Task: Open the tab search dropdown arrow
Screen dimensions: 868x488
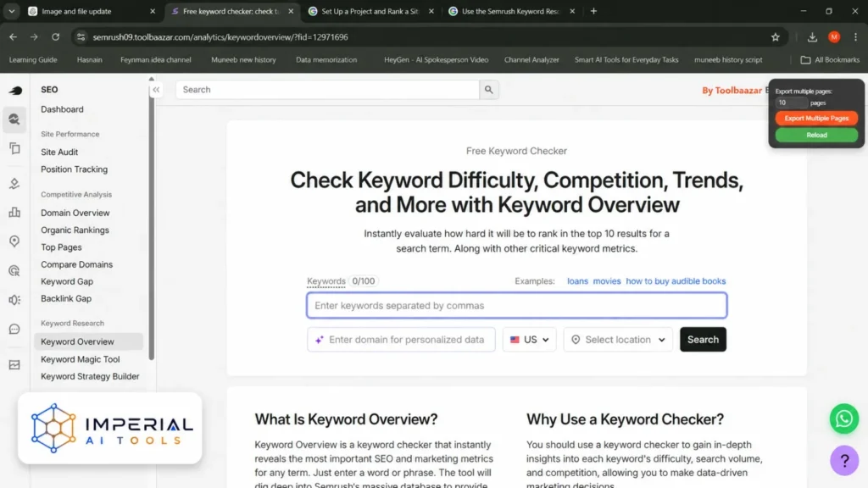Action: tap(11, 11)
